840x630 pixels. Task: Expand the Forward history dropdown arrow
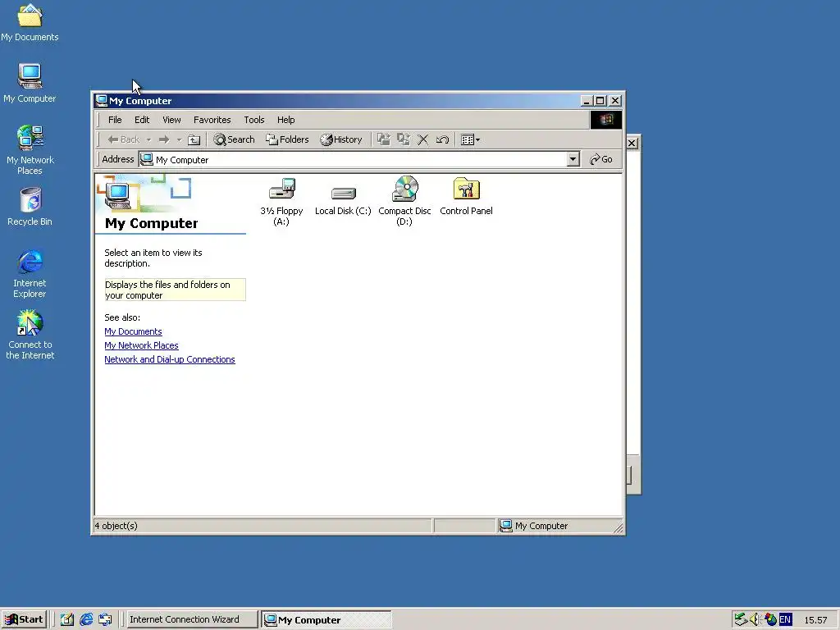(179, 139)
